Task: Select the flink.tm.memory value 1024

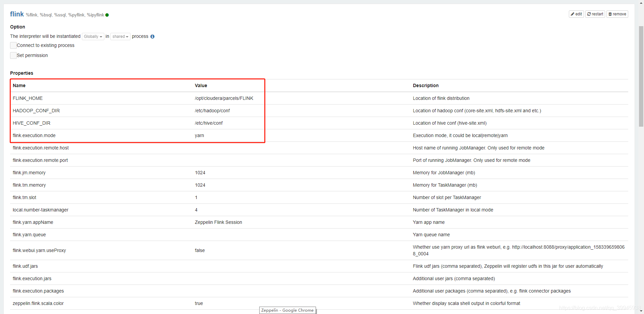Action: pos(200,185)
